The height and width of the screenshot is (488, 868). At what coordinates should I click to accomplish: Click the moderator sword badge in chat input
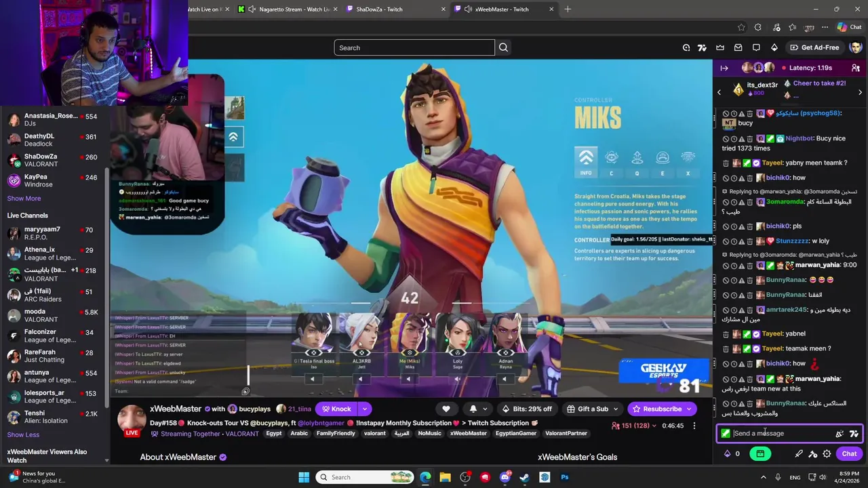pos(726,434)
